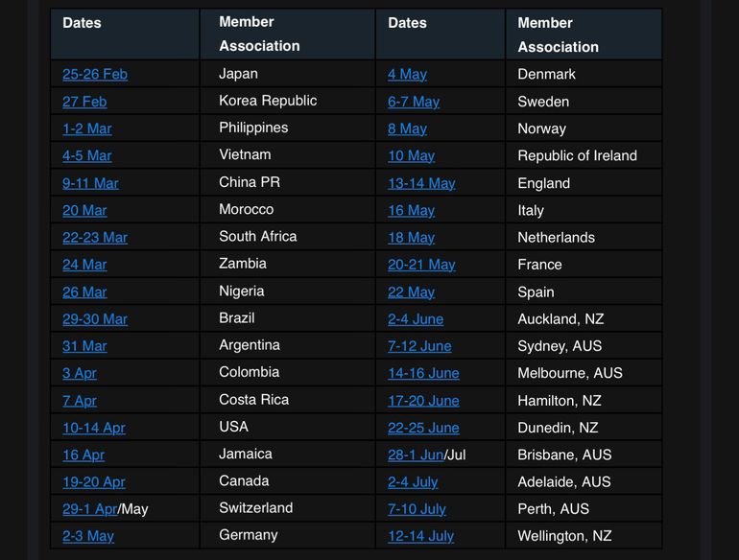739x560 pixels.
Task: Open the 17-20 June Hamilton link
Action: pyautogui.click(x=423, y=401)
